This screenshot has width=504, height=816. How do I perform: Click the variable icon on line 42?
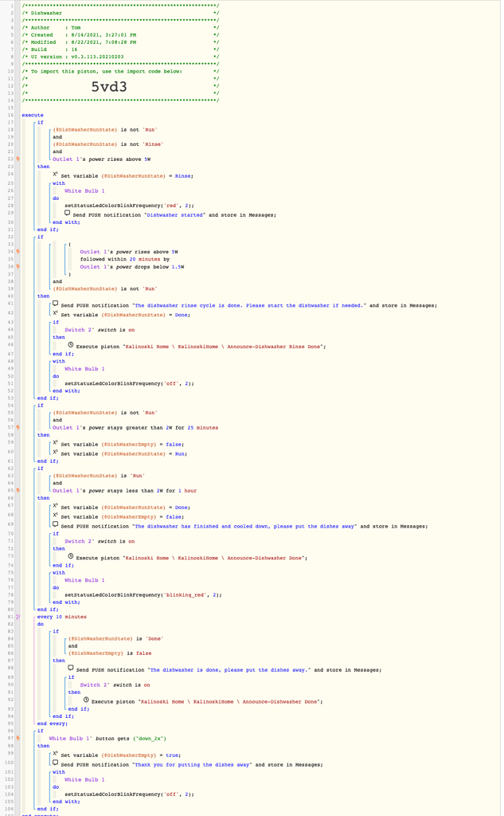tap(55, 313)
